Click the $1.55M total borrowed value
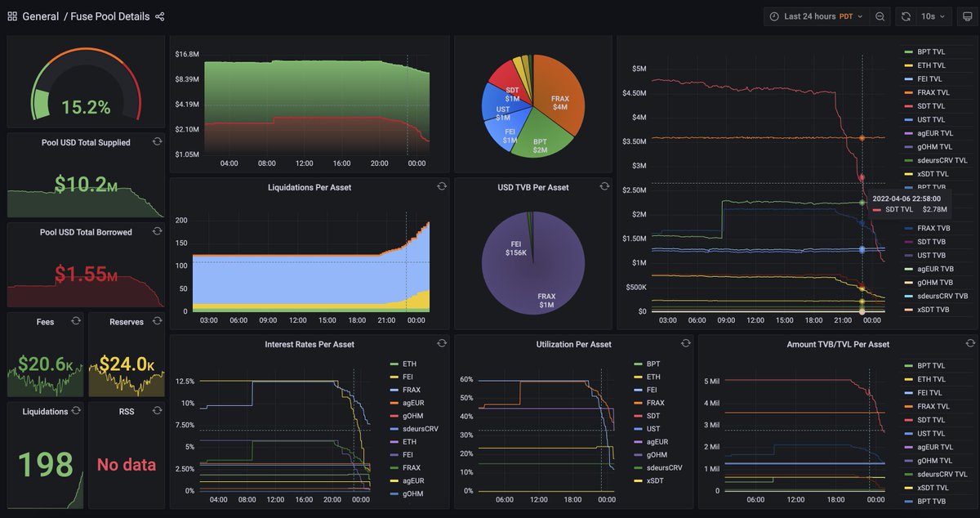 click(86, 275)
